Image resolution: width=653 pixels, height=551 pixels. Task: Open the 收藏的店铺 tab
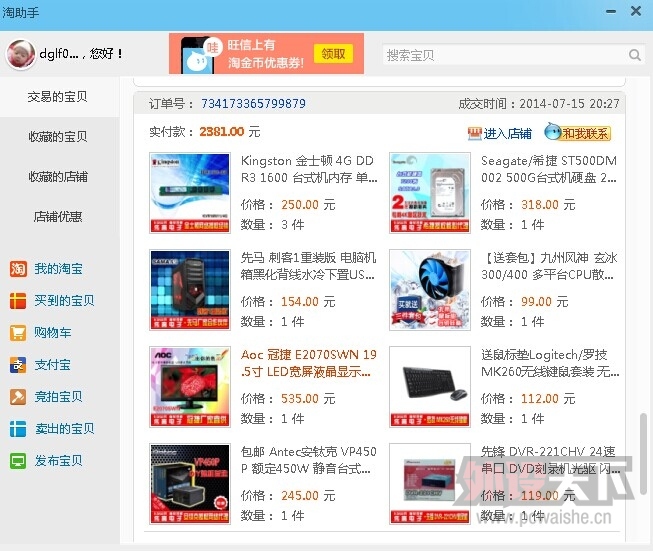[57, 177]
